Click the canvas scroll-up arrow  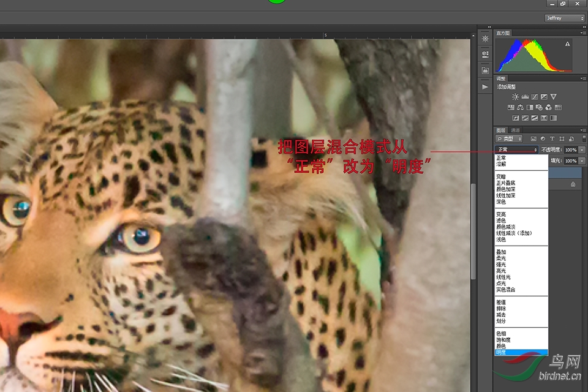[x=473, y=36]
